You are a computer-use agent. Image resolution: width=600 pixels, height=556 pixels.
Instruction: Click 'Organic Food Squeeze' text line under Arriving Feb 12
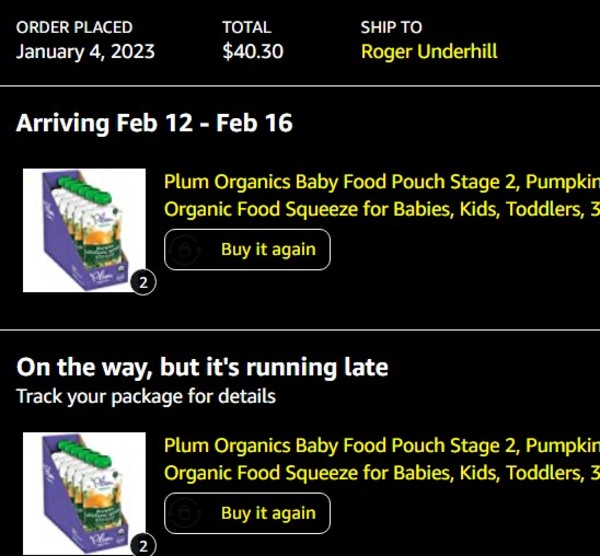(381, 210)
